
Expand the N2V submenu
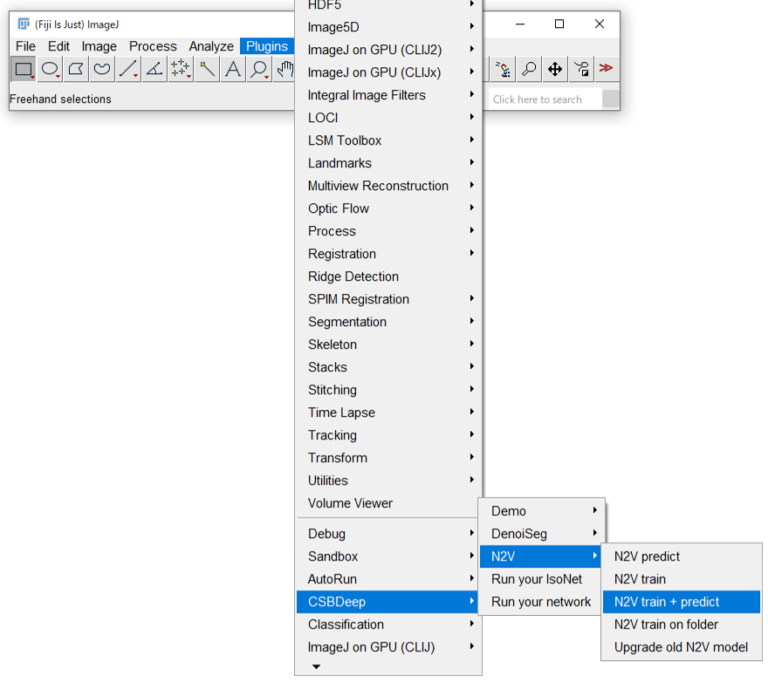pyautogui.click(x=540, y=557)
